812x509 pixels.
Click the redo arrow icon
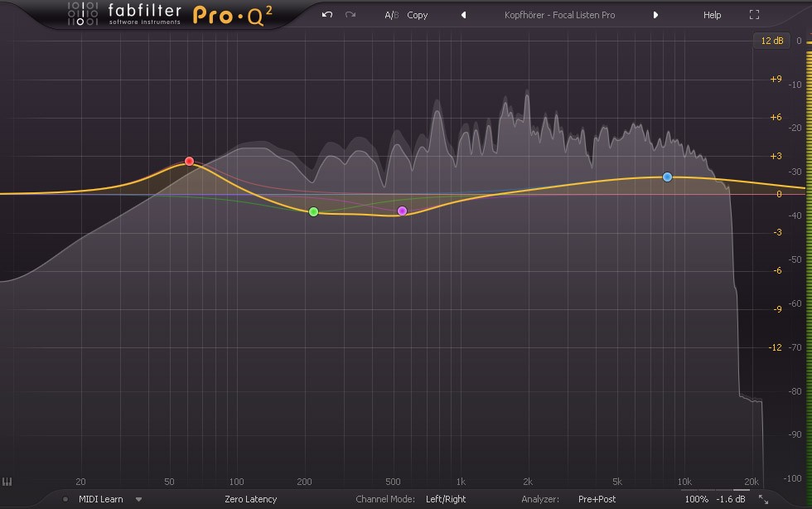point(350,15)
